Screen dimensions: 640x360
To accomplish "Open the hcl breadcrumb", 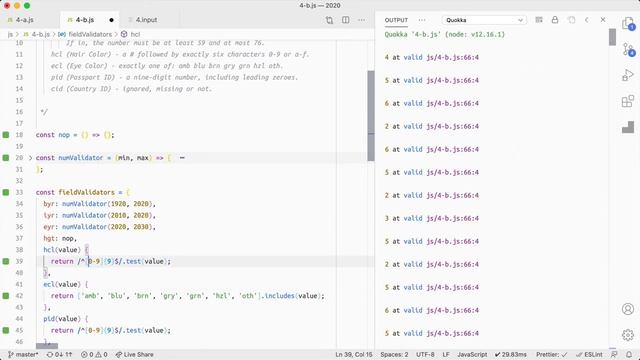I will coord(131,34).
